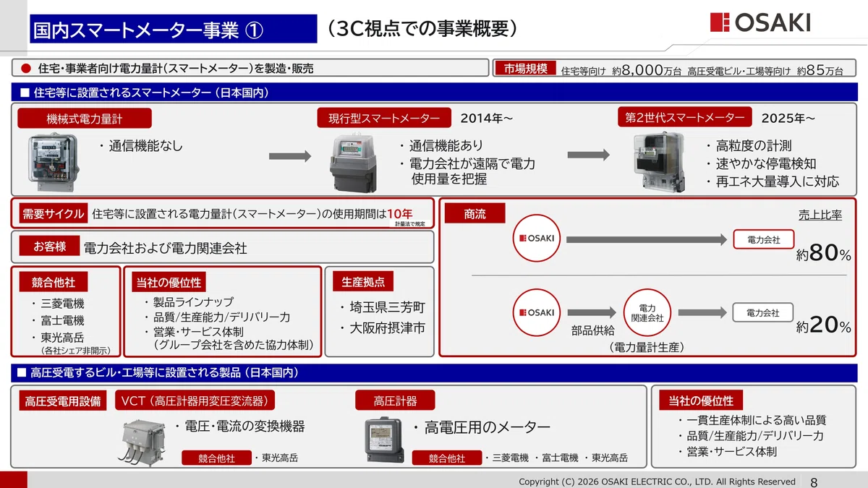868x488 pixels.
Task: Click the 2014年～ text
Action: click(486, 119)
